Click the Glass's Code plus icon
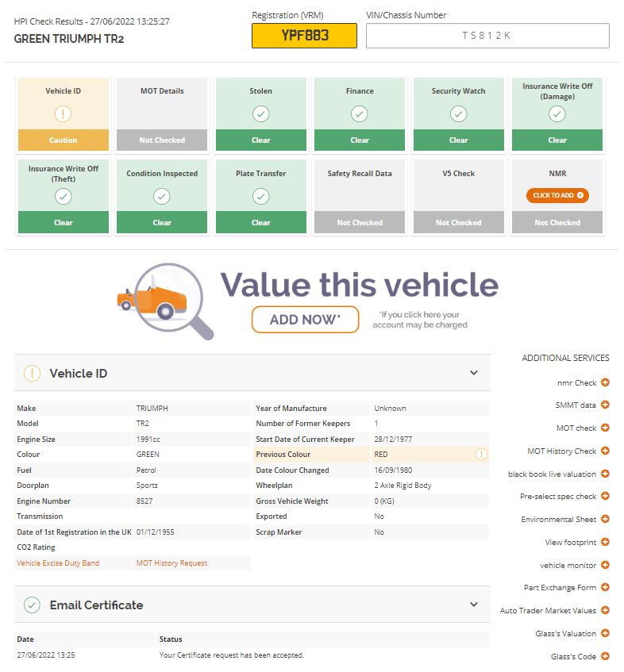This screenshot has height=672, width=624. (x=605, y=655)
